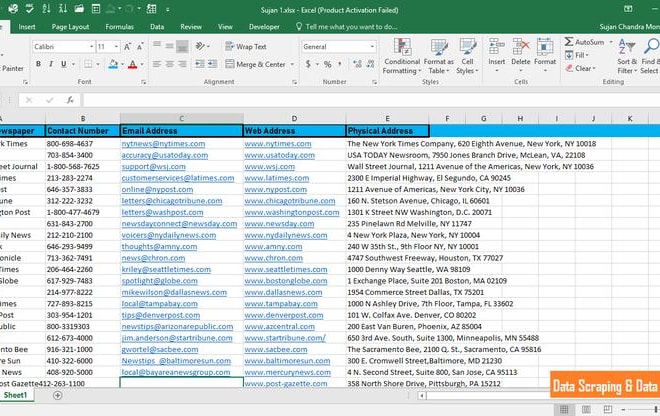Set Middle Align vertical alignment

click(170, 46)
